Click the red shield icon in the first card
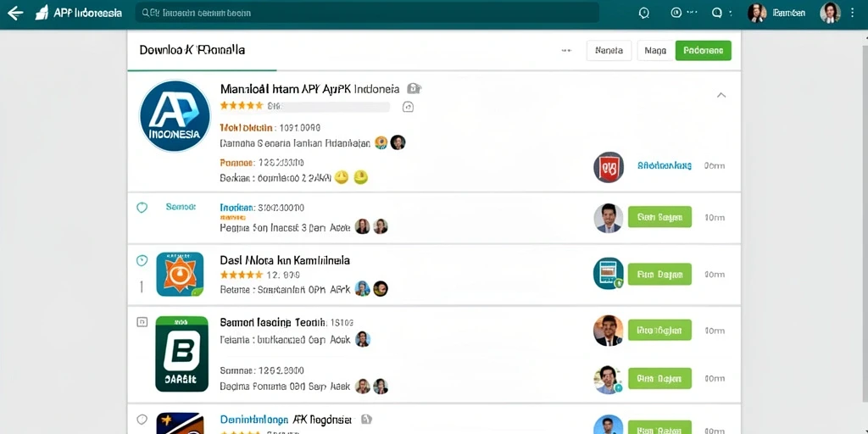 click(609, 167)
